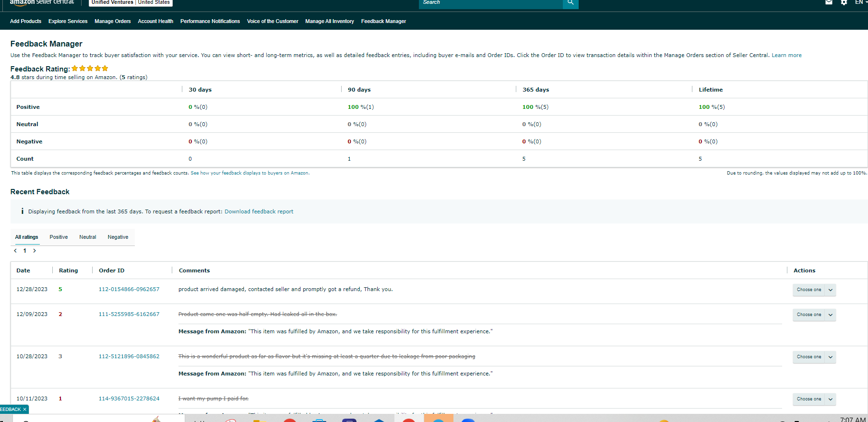868x422 pixels.
Task: Open order 111-5255985-6162667
Action: tap(129, 314)
